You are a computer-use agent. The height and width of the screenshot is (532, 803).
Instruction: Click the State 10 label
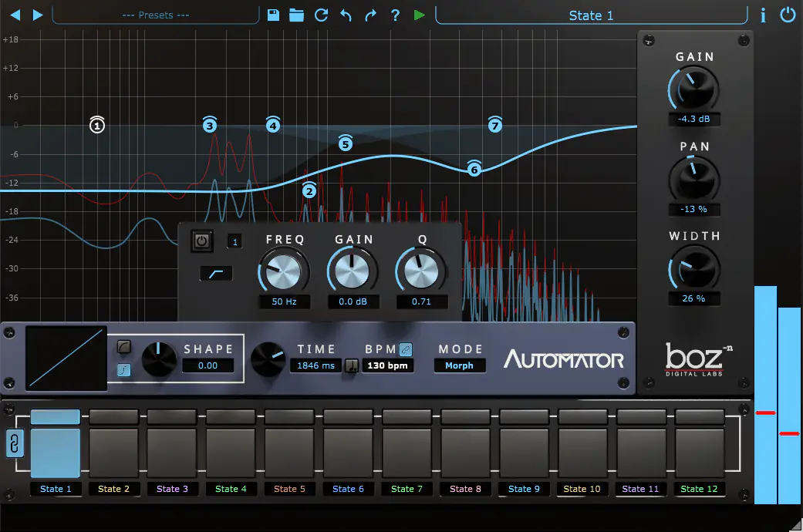click(582, 489)
